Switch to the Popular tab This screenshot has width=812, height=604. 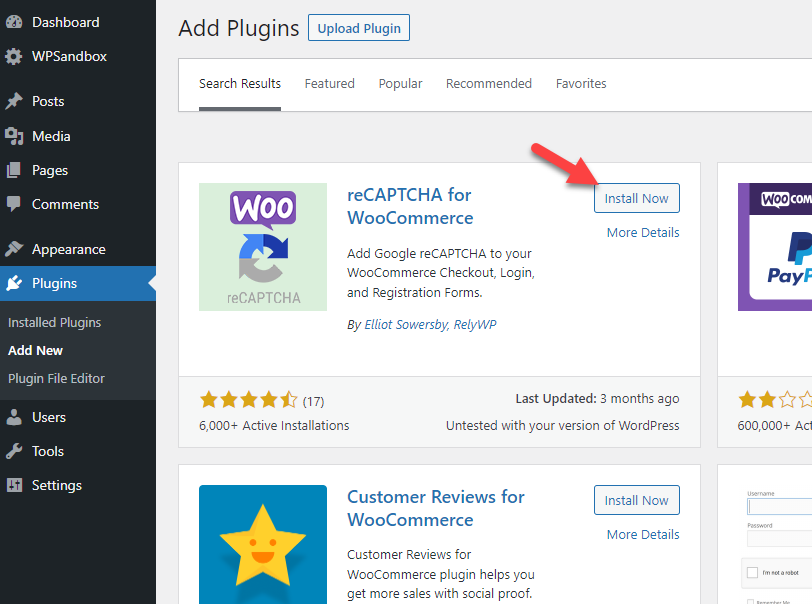coord(400,84)
